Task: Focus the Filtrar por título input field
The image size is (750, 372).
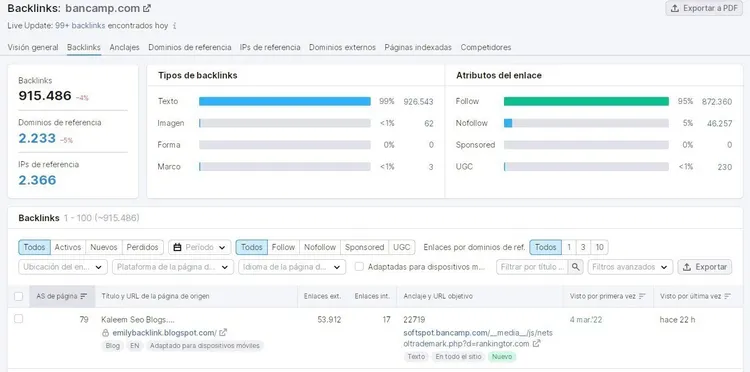Action: point(532,267)
